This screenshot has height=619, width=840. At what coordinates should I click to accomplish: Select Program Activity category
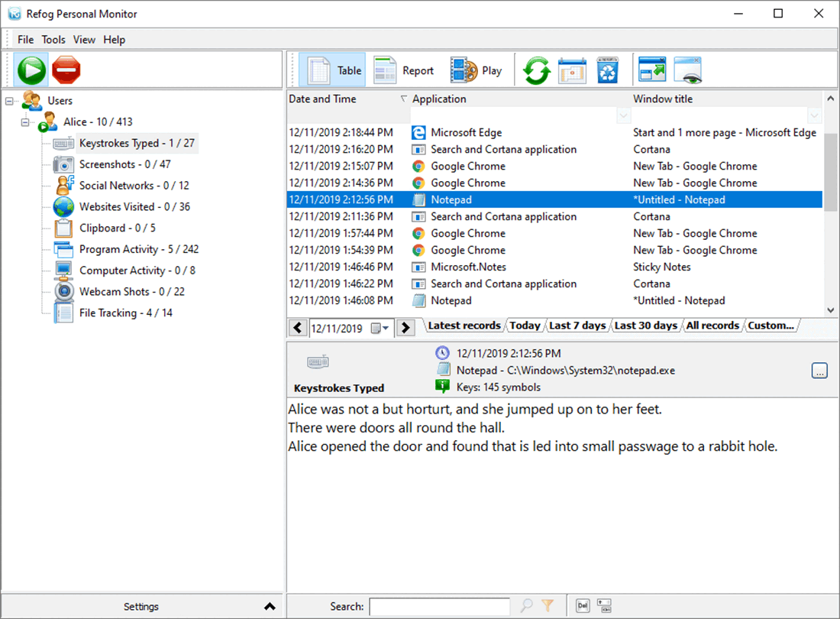pos(139,249)
